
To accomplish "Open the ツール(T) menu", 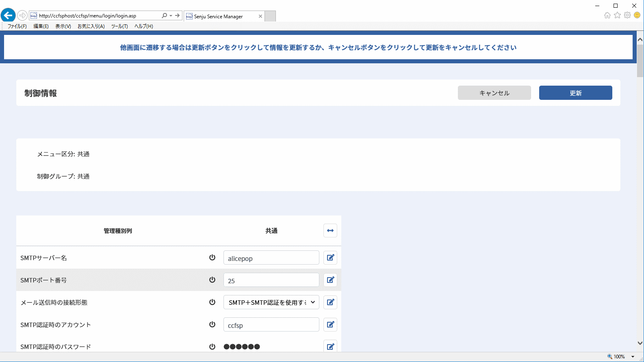I will pos(119,26).
